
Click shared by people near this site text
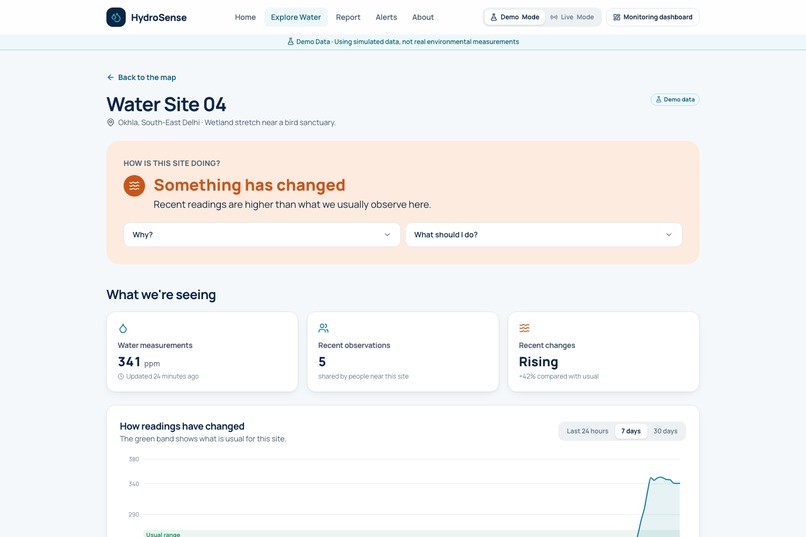(363, 376)
